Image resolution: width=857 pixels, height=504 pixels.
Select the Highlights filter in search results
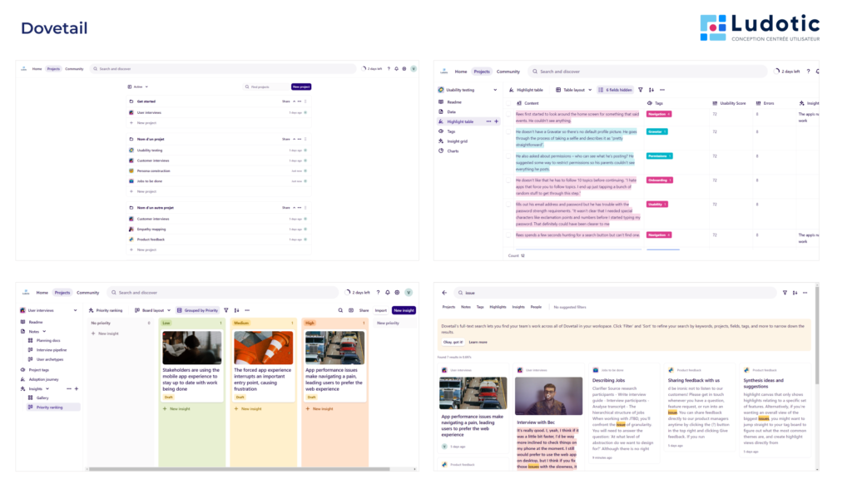[x=498, y=307]
